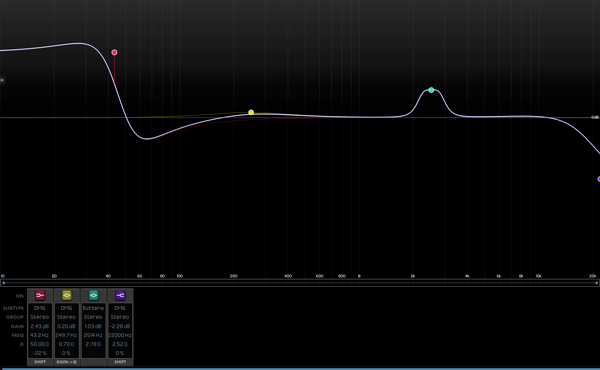Toggle the teal Butterworth band on

pos(93,295)
